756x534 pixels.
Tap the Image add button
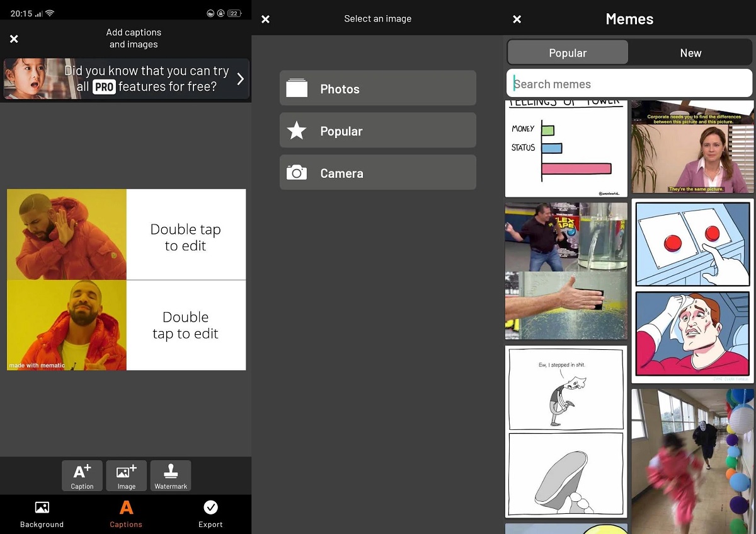(x=126, y=476)
